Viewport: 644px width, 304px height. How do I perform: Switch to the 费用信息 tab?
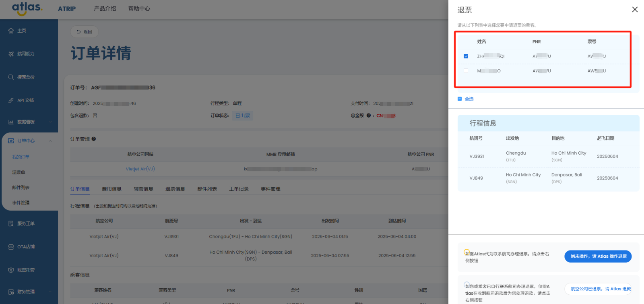pos(111,189)
